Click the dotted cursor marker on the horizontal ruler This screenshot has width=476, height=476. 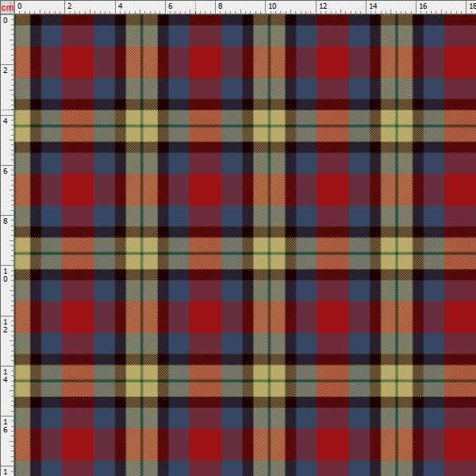(x=195, y=7)
